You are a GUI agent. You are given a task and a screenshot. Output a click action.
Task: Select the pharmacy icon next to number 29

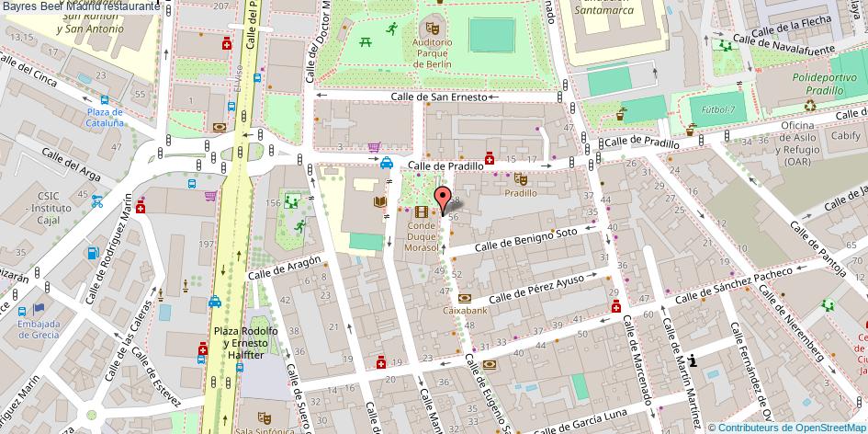(x=615, y=306)
